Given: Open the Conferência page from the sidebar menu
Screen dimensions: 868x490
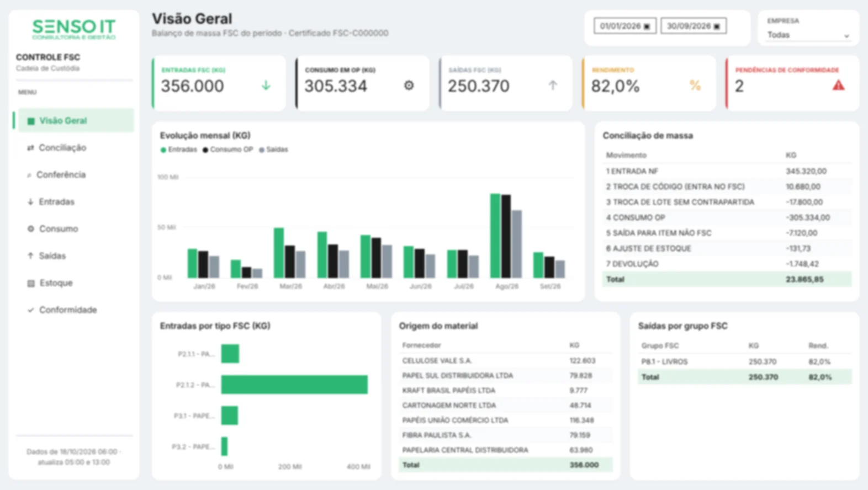Looking at the screenshot, I should [76, 175].
